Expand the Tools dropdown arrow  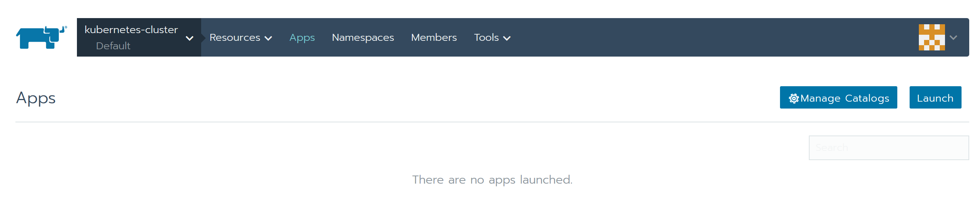point(507,38)
